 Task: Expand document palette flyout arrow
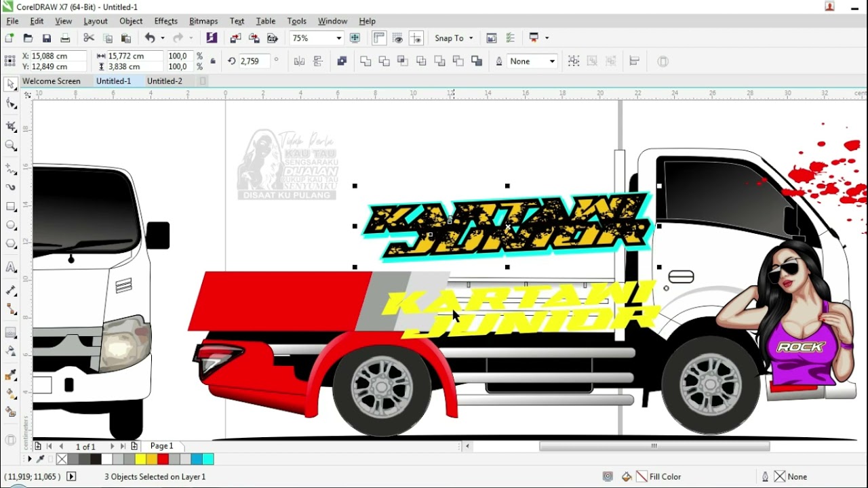(x=29, y=460)
